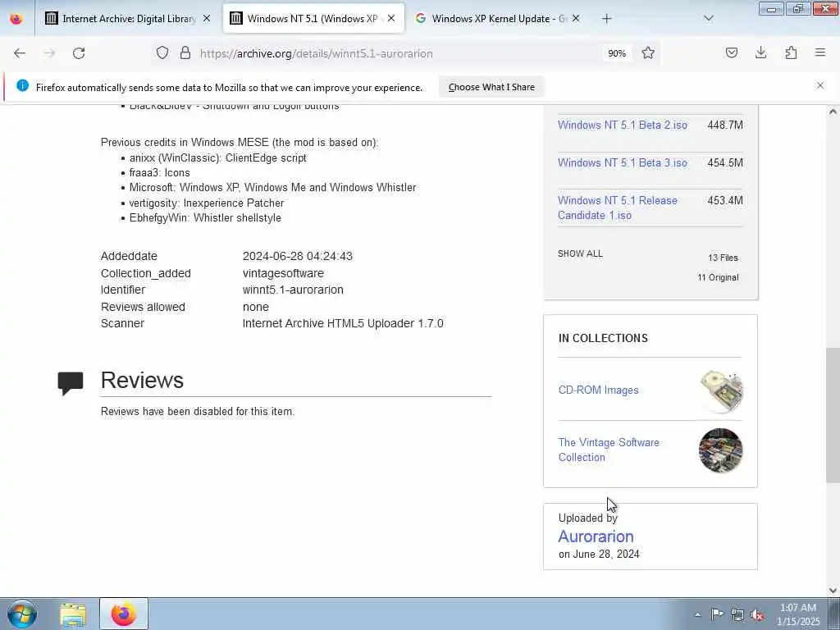Click the Reviews speech bubble icon

point(71,383)
